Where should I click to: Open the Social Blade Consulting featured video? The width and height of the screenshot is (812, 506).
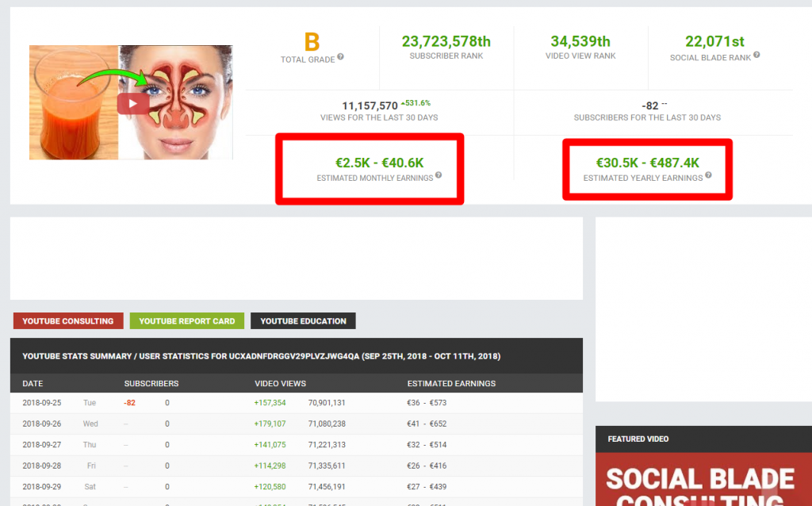coord(704,479)
